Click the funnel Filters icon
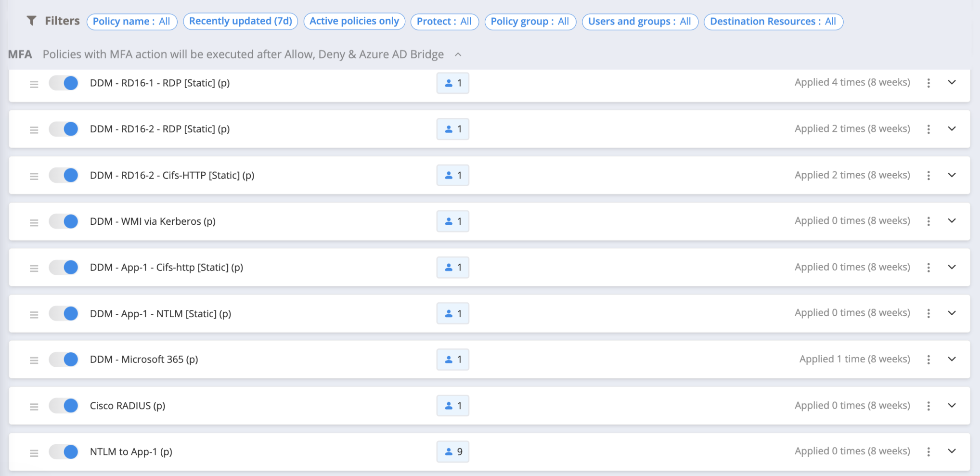This screenshot has width=980, height=476. pyautogui.click(x=31, y=21)
